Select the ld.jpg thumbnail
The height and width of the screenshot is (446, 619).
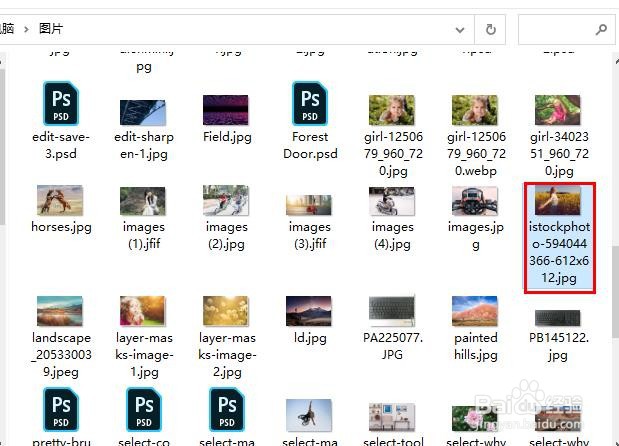pyautogui.click(x=309, y=311)
